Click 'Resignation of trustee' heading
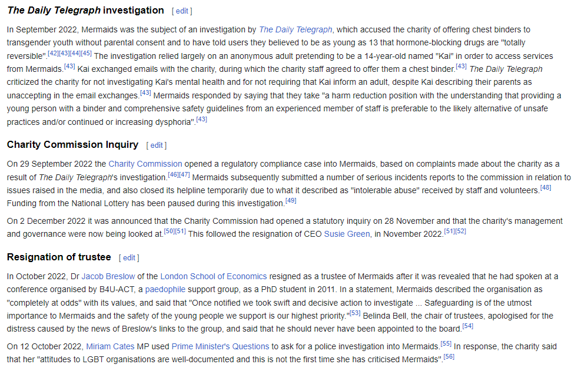Viewport: 588px width, 374px height. tap(59, 257)
